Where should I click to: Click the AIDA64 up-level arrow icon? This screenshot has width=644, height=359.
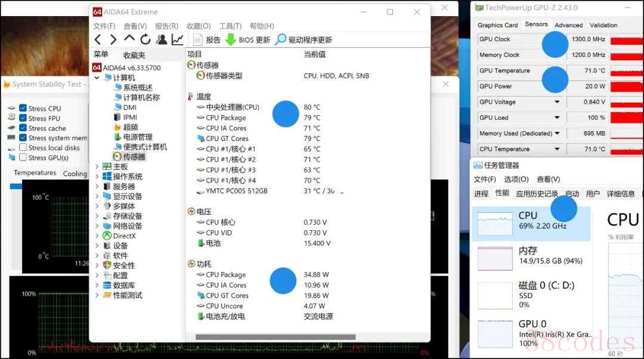pyautogui.click(x=129, y=39)
